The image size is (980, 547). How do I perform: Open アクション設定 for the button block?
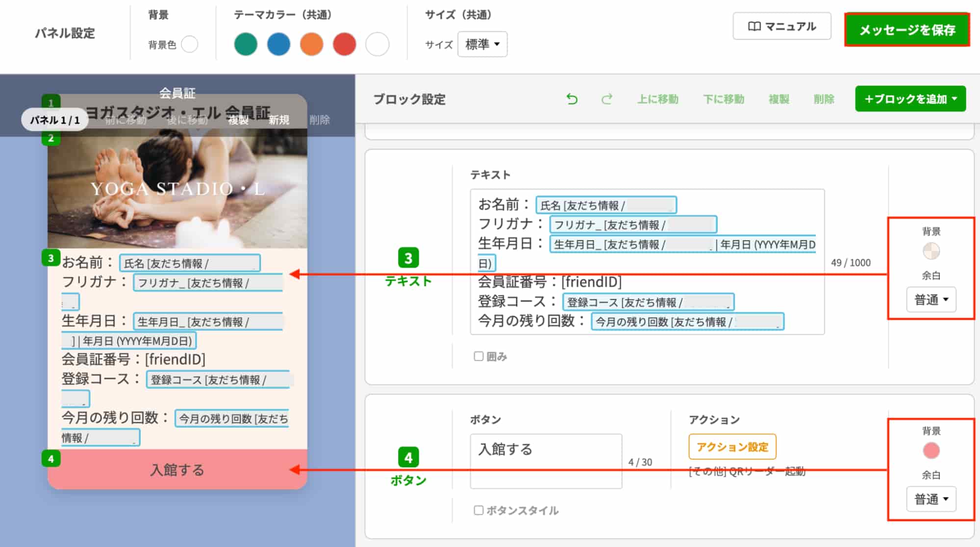coord(732,447)
